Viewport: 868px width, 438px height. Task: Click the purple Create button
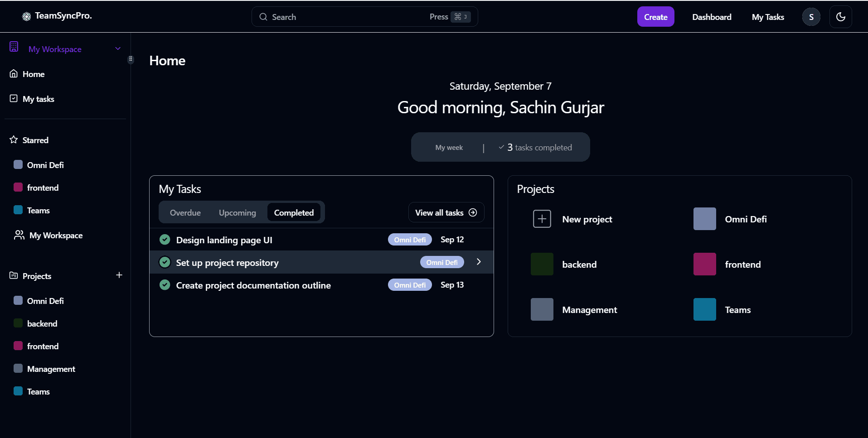tap(655, 17)
